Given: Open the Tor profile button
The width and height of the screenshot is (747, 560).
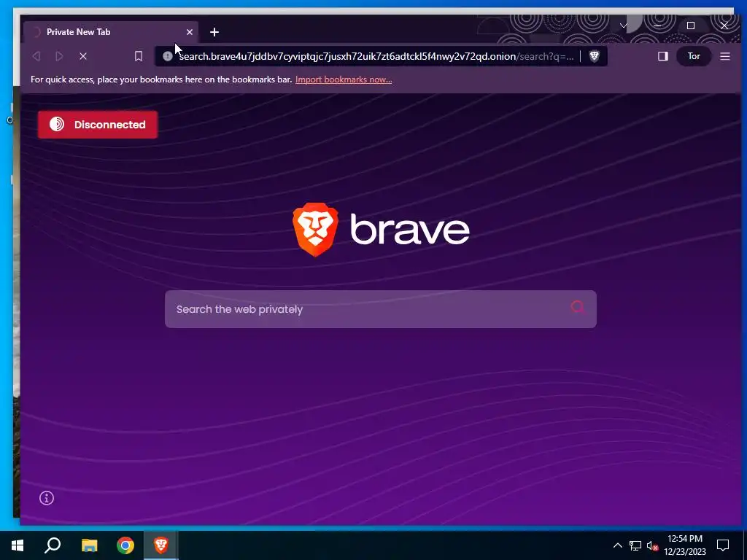Looking at the screenshot, I should (x=694, y=56).
